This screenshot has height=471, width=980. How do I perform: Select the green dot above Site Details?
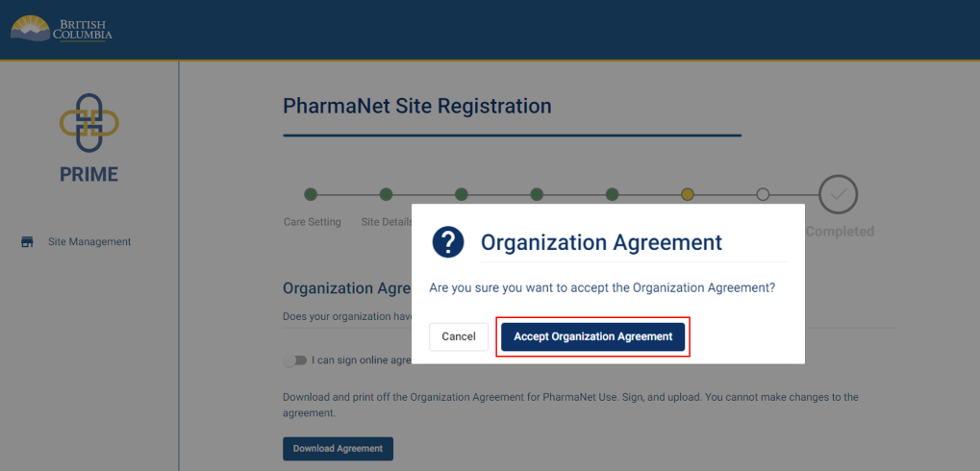[386, 194]
